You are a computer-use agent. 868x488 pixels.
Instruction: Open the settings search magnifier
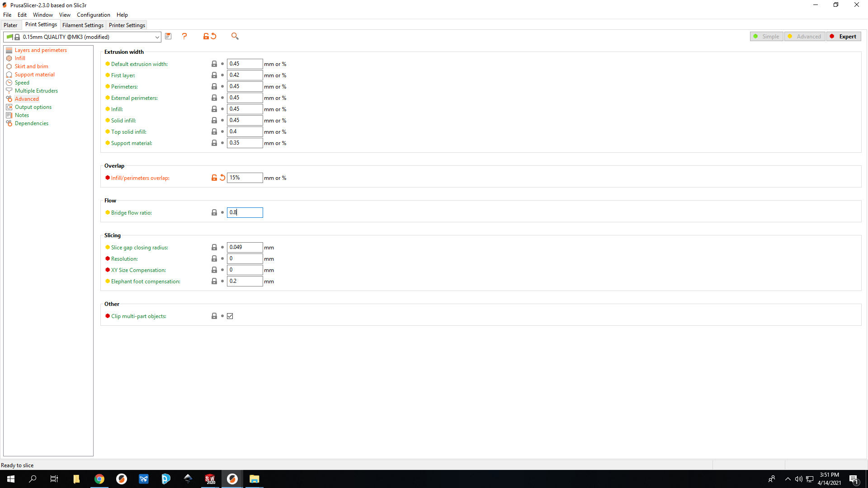click(x=235, y=36)
